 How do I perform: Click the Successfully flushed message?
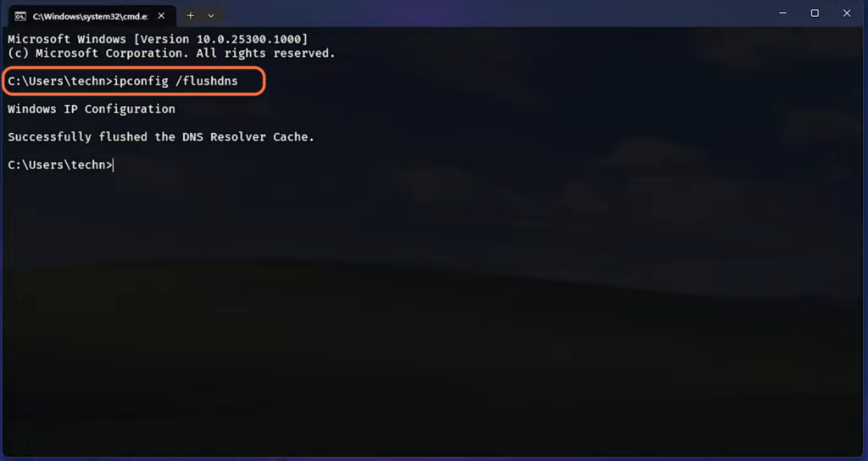coord(161,136)
